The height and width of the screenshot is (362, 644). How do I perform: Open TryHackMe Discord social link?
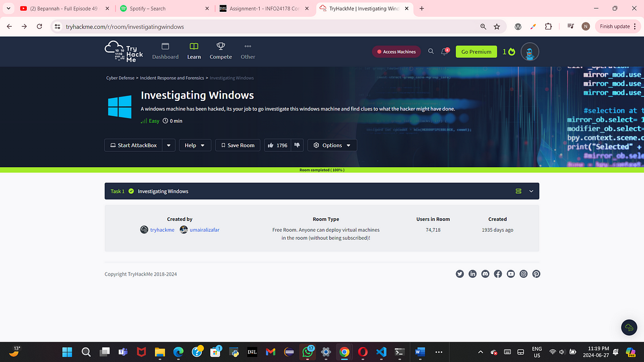[x=485, y=274]
